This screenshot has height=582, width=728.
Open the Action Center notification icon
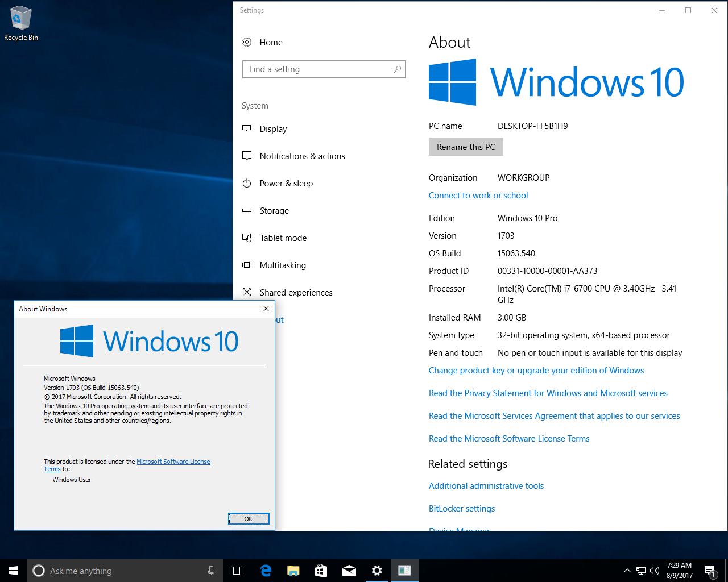(x=710, y=571)
